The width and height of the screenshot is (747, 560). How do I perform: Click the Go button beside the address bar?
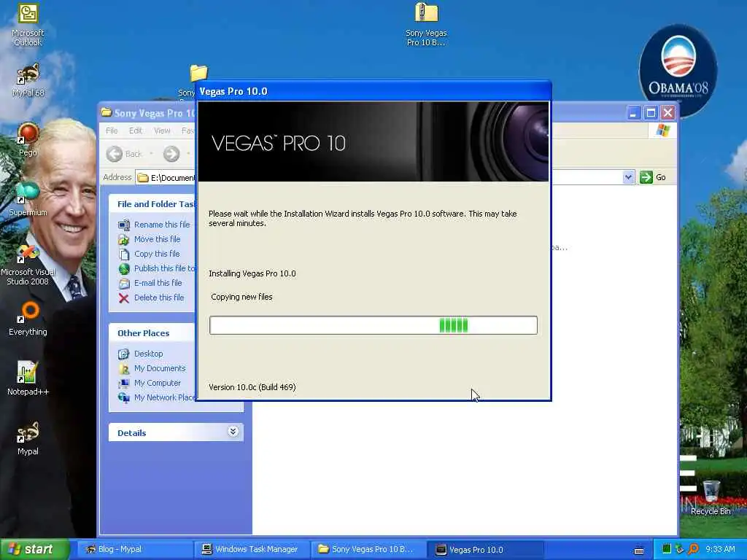coord(653,177)
